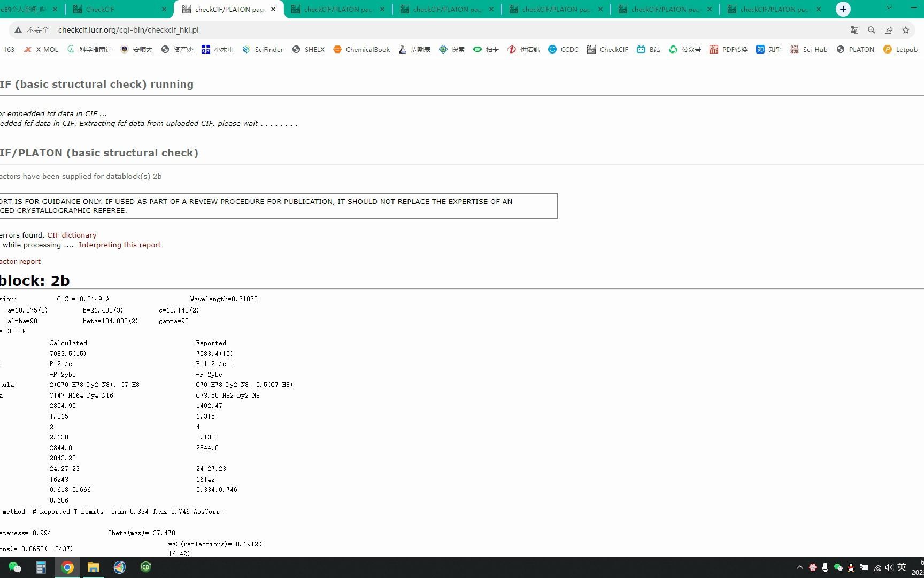Open the Letpub bookmark
Image resolution: width=924 pixels, height=578 pixels.
pos(900,49)
